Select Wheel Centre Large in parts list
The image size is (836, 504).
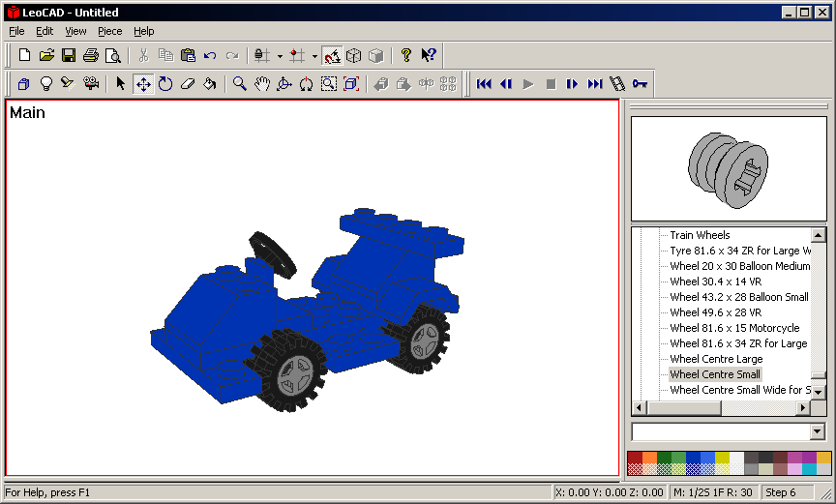tap(716, 359)
